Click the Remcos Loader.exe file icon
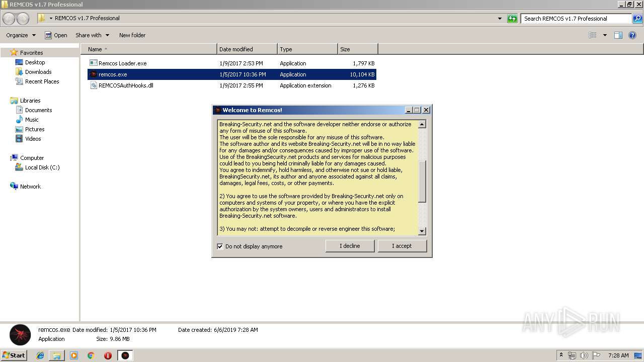 point(93,63)
